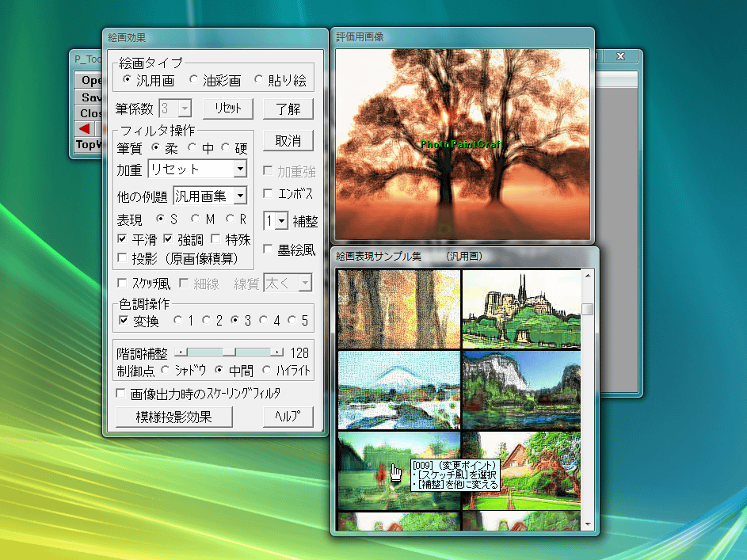The width and height of the screenshot is (747, 560).
Task: Click the Save button in P_Tool window
Action: point(89,97)
